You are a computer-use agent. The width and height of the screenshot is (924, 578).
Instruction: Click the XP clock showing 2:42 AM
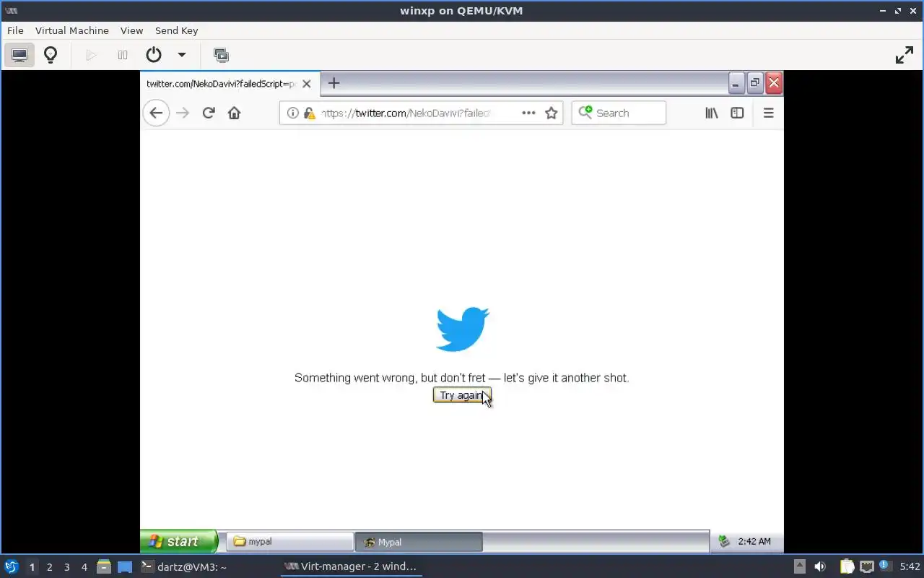click(754, 541)
